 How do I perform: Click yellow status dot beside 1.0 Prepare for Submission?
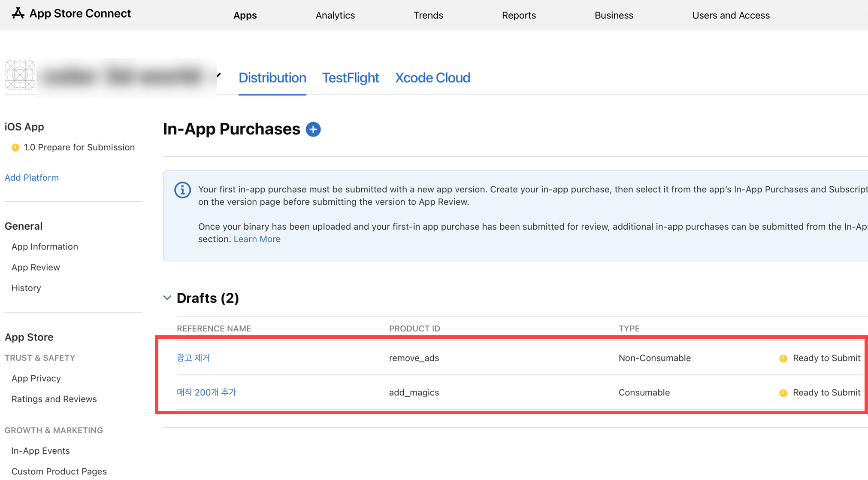(15, 148)
